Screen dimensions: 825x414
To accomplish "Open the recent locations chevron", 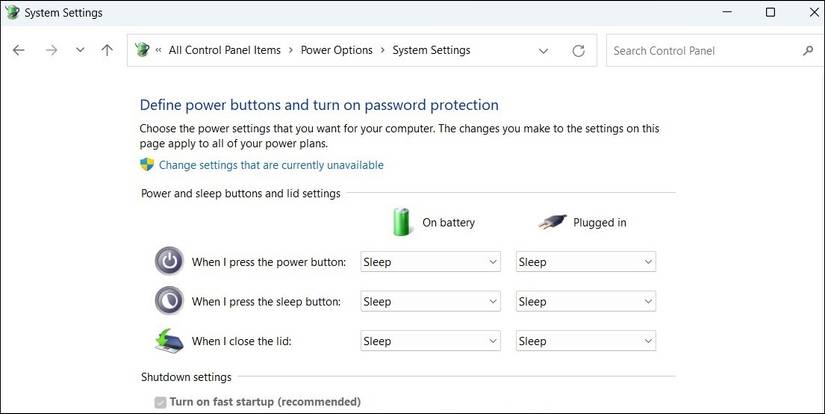I will pos(80,50).
